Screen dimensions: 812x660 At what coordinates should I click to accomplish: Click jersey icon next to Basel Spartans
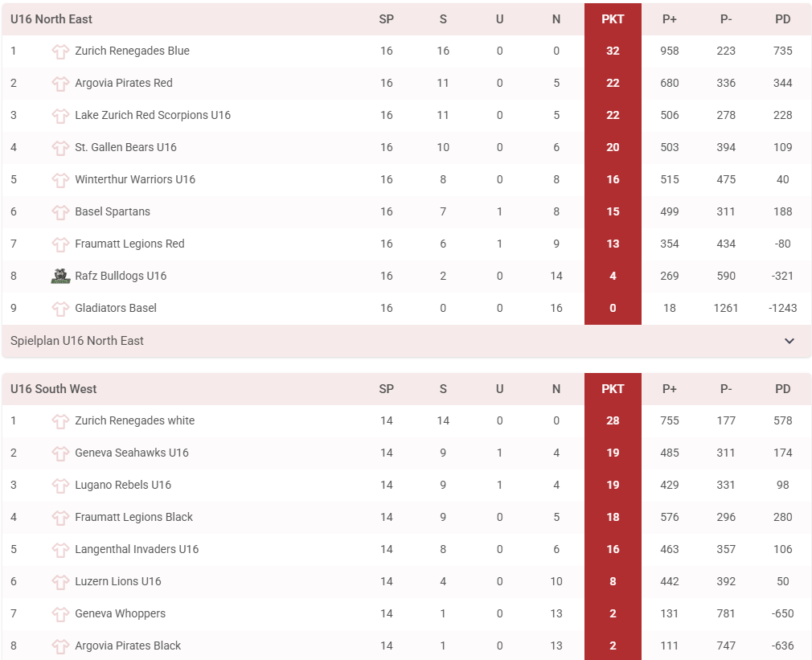pyautogui.click(x=60, y=212)
